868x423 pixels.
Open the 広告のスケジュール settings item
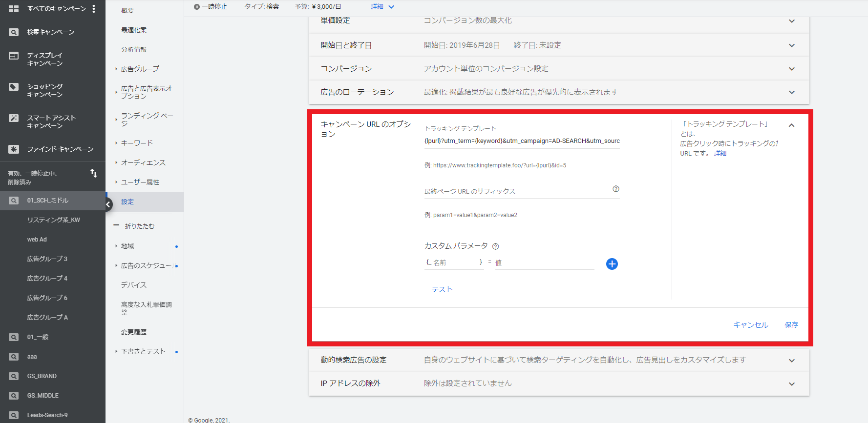coord(147,265)
